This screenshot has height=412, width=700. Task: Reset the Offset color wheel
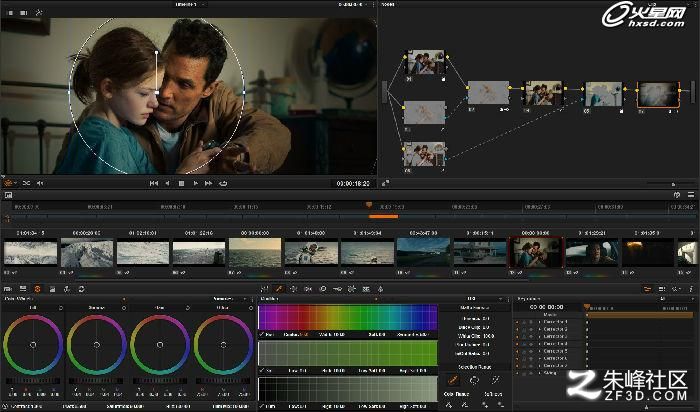(x=251, y=308)
